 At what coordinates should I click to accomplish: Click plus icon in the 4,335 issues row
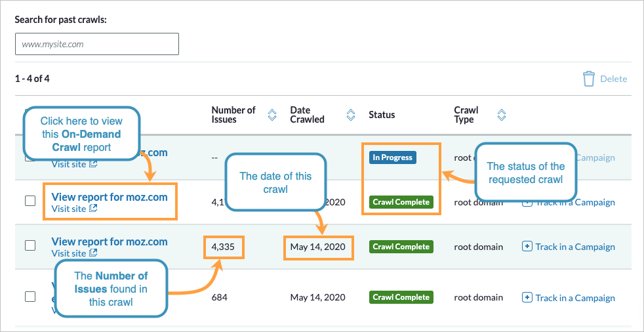click(527, 247)
